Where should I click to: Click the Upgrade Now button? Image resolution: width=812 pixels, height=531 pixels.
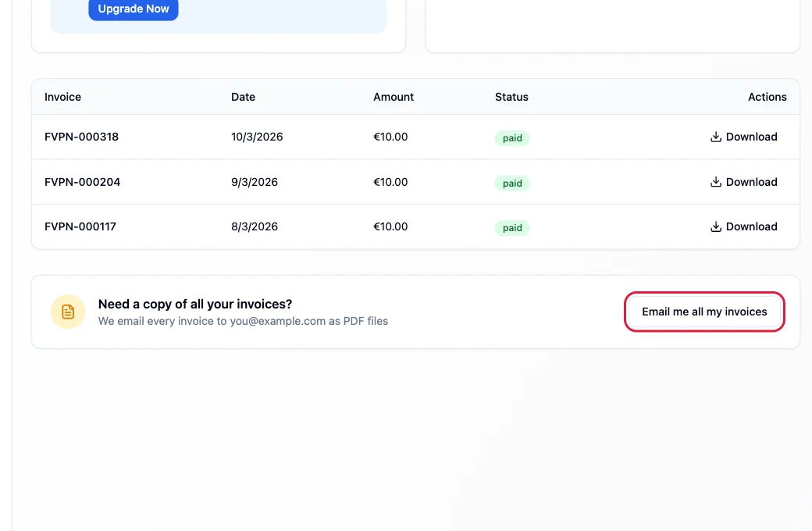(133, 9)
